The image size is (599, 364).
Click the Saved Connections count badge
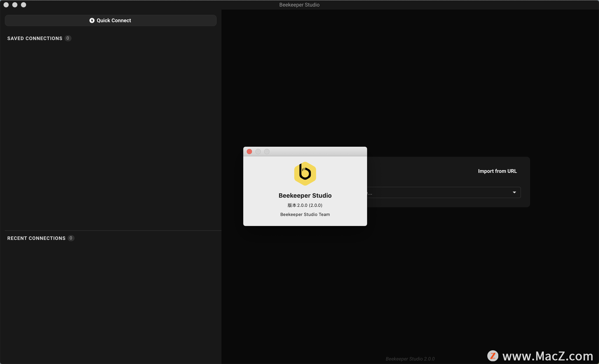(x=68, y=38)
